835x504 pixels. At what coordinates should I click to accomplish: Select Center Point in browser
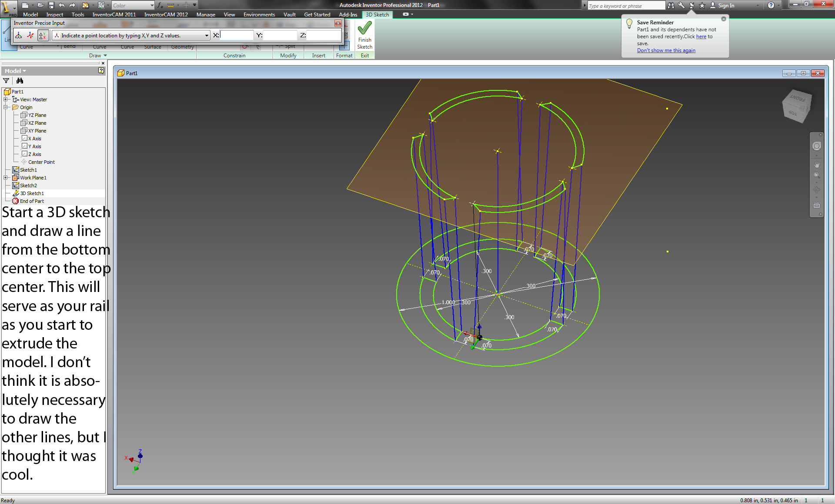click(38, 162)
